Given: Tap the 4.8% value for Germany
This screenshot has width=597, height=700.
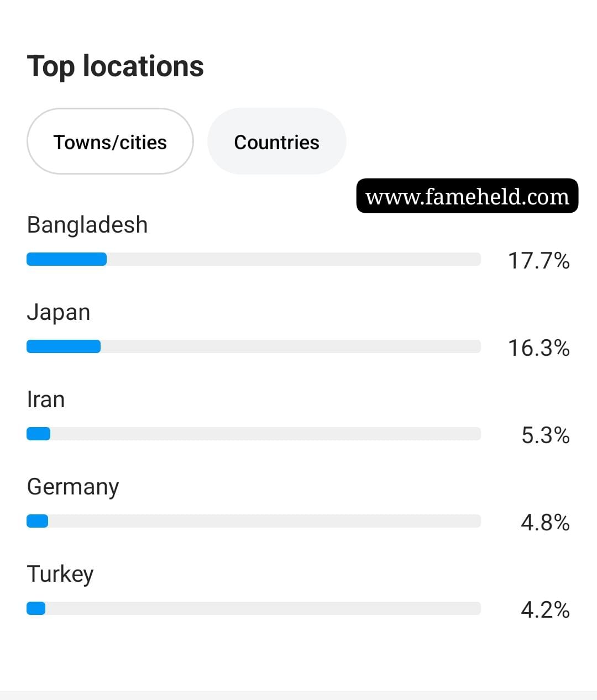Looking at the screenshot, I should tap(545, 522).
